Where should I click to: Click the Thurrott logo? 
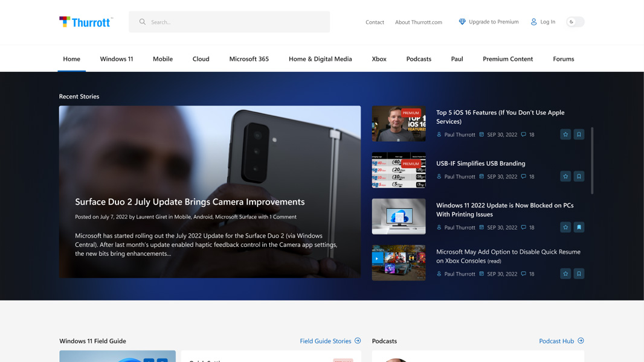pyautogui.click(x=86, y=22)
